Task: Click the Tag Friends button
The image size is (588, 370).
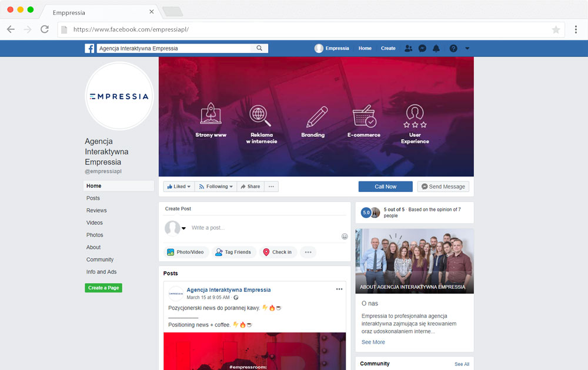Action: point(233,252)
